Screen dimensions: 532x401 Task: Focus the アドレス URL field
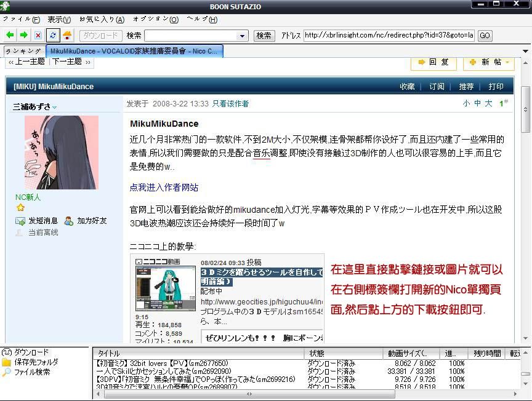point(389,35)
